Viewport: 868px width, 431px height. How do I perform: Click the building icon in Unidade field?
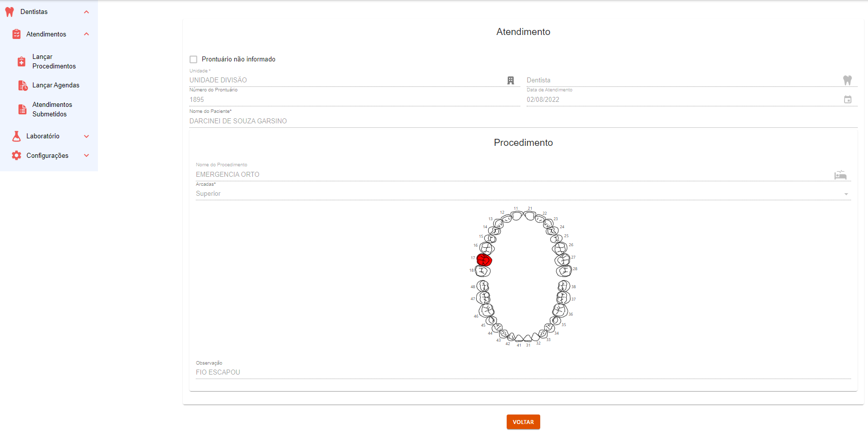(511, 80)
